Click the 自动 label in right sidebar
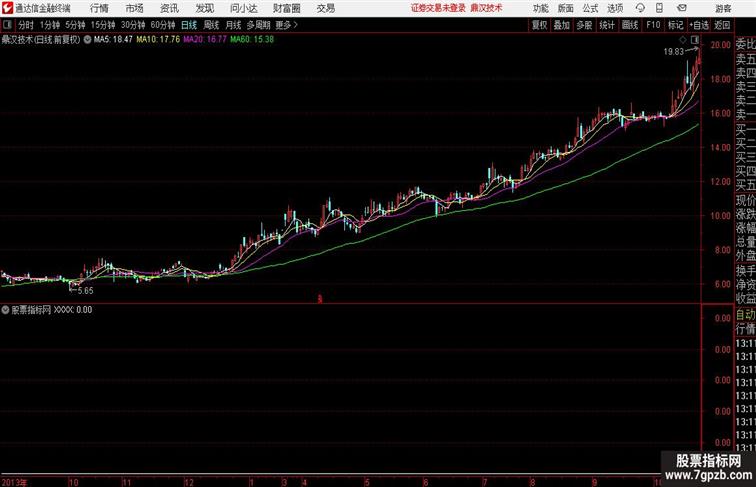Viewport: 756px width, 487px height. tap(745, 315)
